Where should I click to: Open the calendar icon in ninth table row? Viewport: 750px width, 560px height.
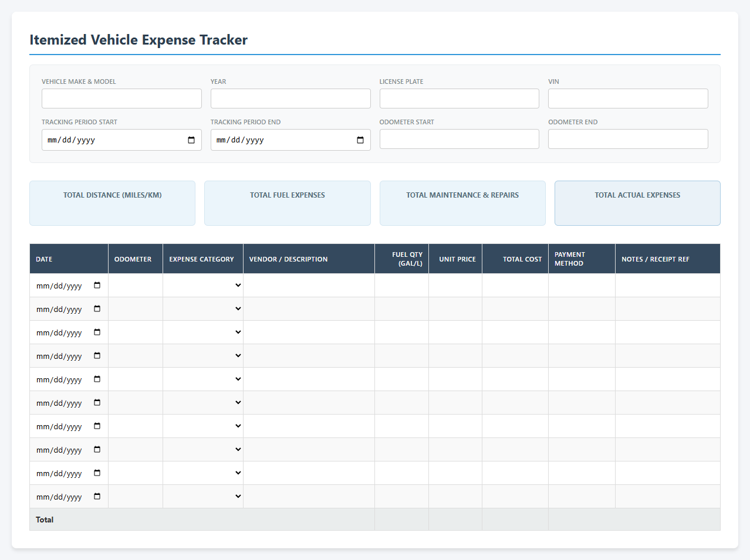[x=97, y=473]
